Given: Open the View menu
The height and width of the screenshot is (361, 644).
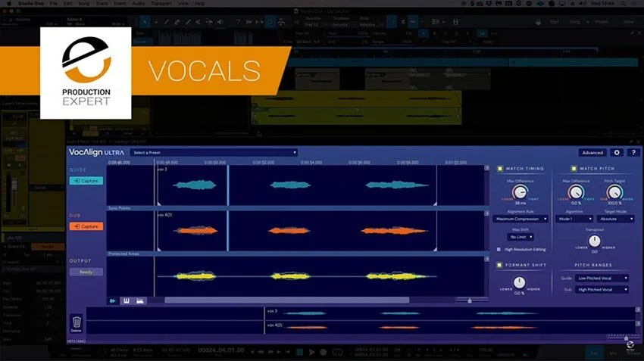Looking at the screenshot, I should click(x=183, y=3).
